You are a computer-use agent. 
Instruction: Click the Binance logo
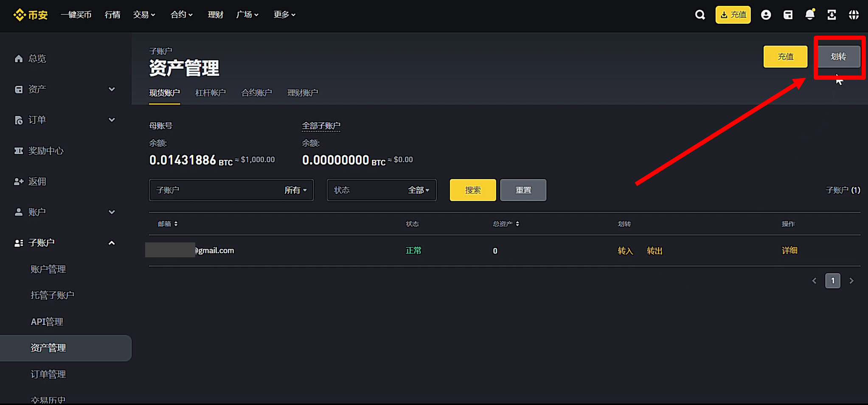[31, 15]
